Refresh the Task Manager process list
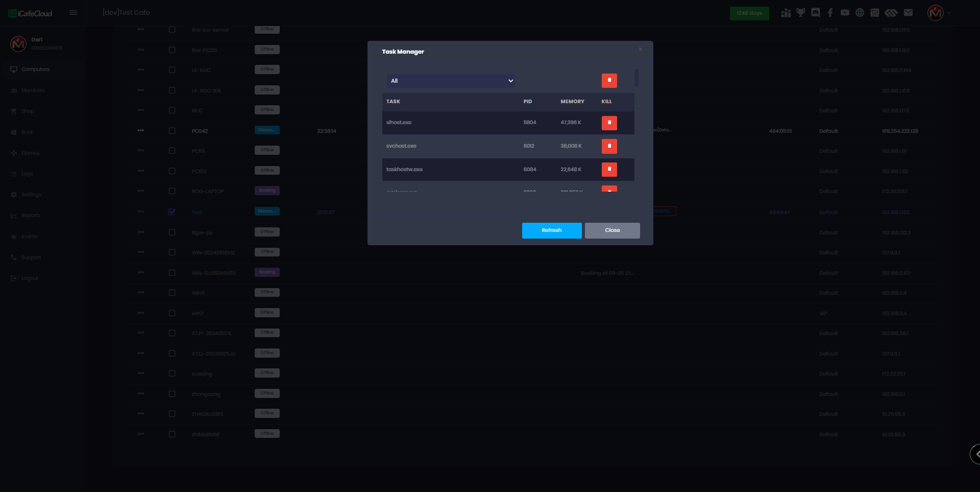The height and width of the screenshot is (492, 980). point(552,230)
